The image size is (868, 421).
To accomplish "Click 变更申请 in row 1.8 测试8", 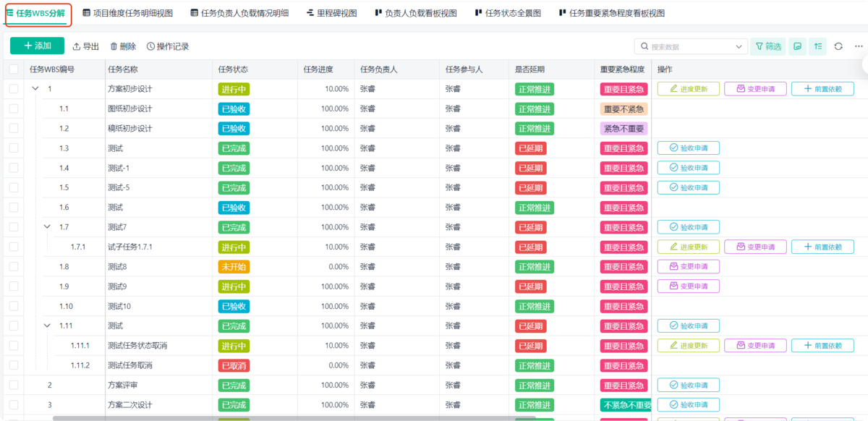I will 689,266.
